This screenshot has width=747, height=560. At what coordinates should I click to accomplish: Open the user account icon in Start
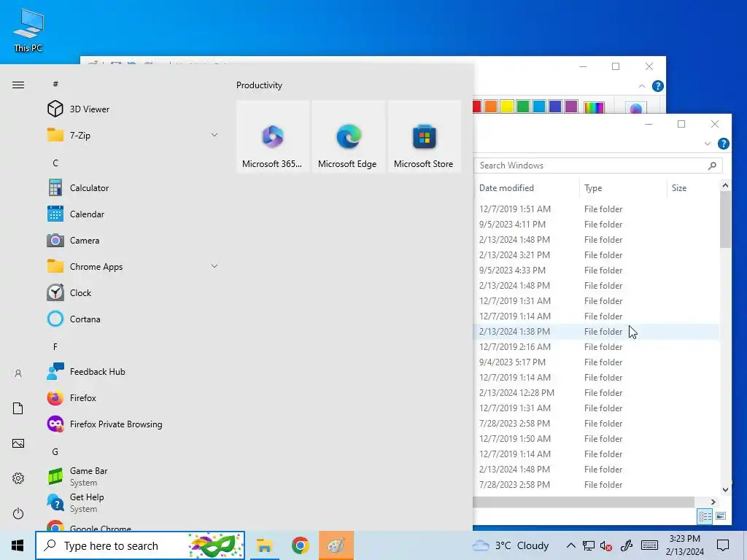coord(18,373)
